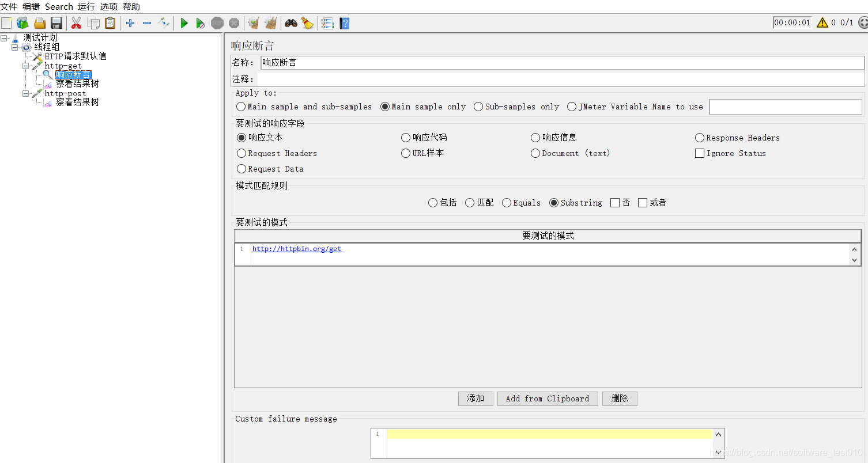Click the Copy icon in toolbar
This screenshot has width=868, height=463.
click(93, 23)
